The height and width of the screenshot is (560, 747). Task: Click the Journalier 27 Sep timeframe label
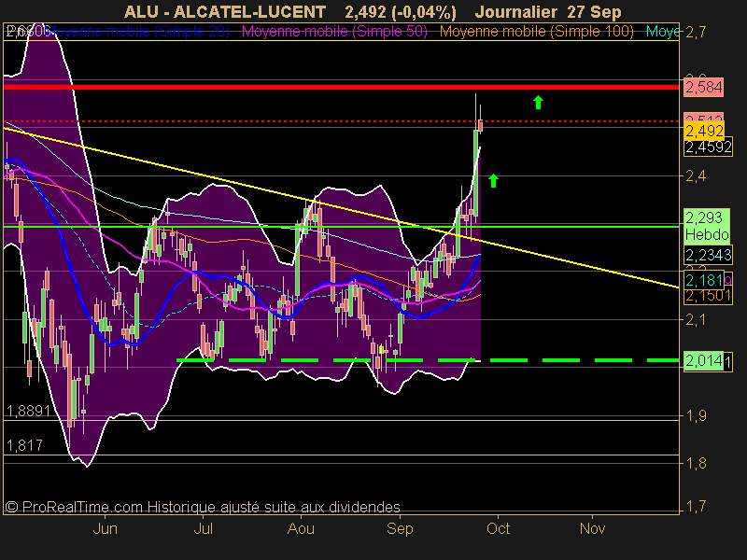click(x=548, y=12)
